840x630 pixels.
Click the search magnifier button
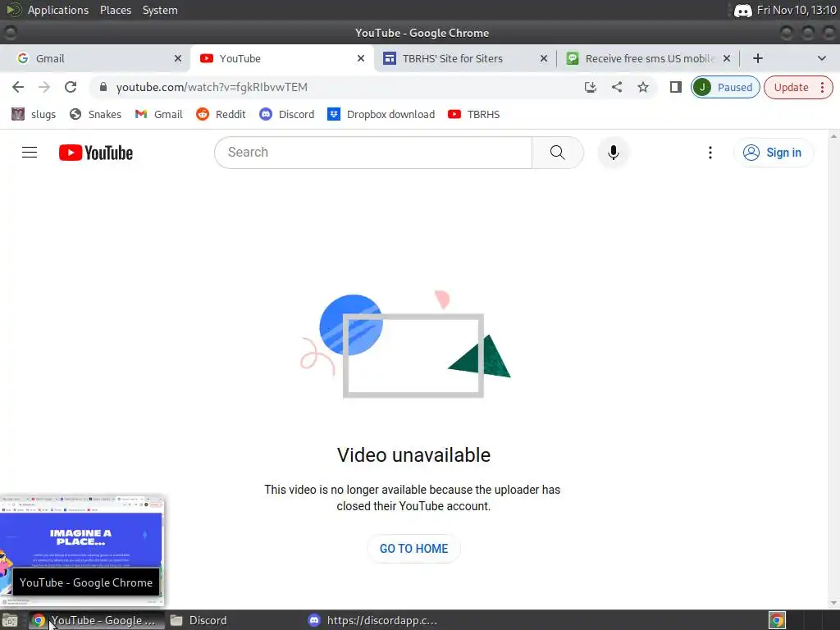558,153
